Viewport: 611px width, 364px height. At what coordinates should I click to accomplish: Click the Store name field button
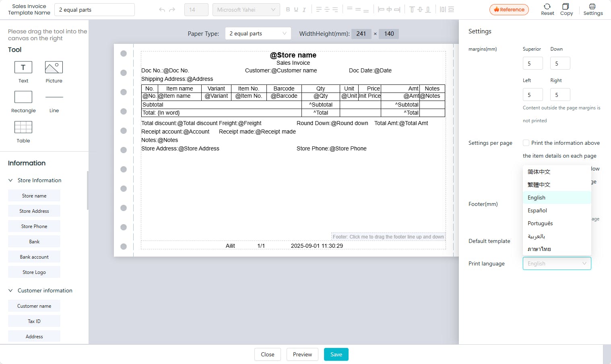pyautogui.click(x=34, y=196)
